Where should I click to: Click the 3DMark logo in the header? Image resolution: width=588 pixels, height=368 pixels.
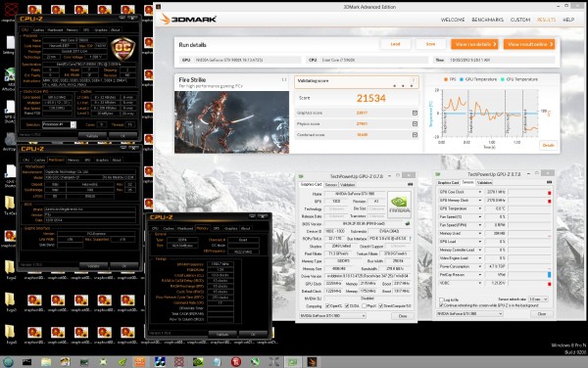click(188, 19)
